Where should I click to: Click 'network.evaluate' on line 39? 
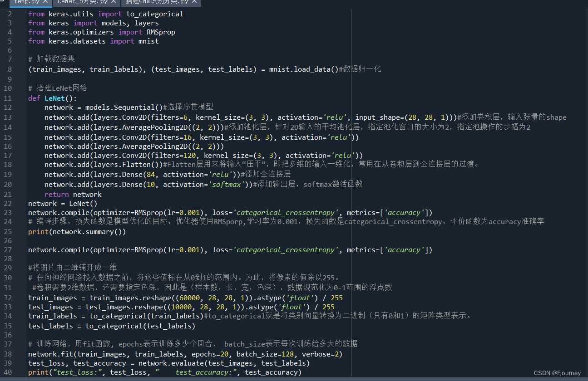tap(171, 363)
